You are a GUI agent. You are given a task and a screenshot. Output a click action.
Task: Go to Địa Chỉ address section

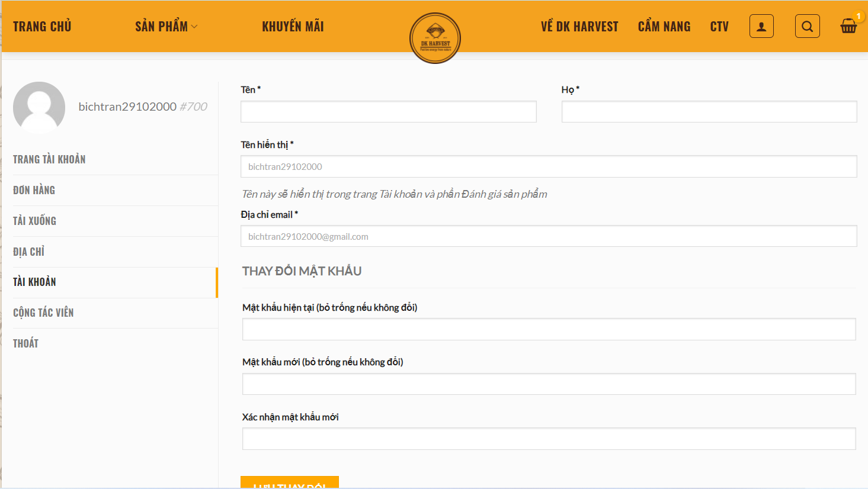[x=28, y=252]
